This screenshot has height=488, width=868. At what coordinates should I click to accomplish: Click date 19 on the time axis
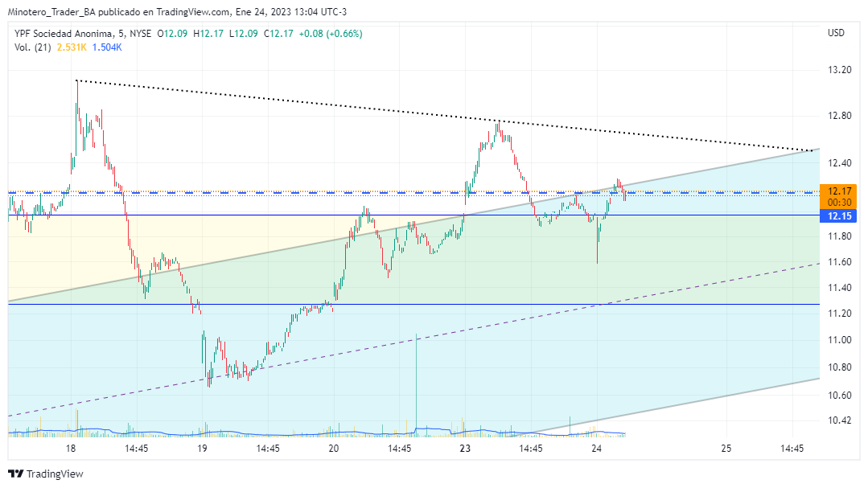coord(202,449)
